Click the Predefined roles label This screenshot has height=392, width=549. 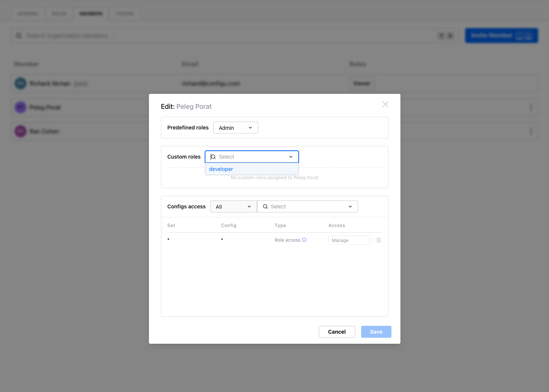(x=188, y=128)
